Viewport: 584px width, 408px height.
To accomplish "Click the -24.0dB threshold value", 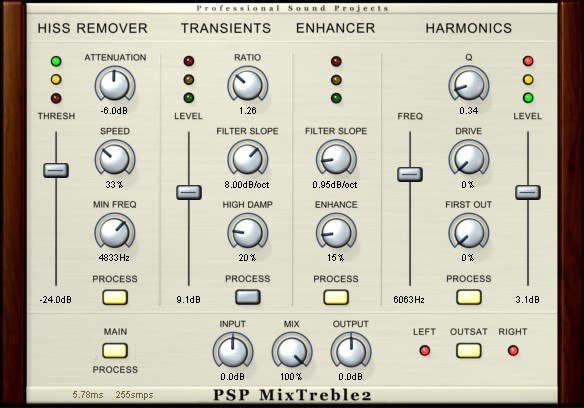I will [x=56, y=300].
